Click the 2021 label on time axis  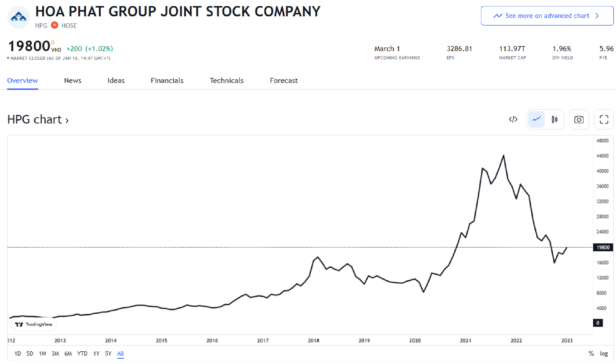coord(466,341)
